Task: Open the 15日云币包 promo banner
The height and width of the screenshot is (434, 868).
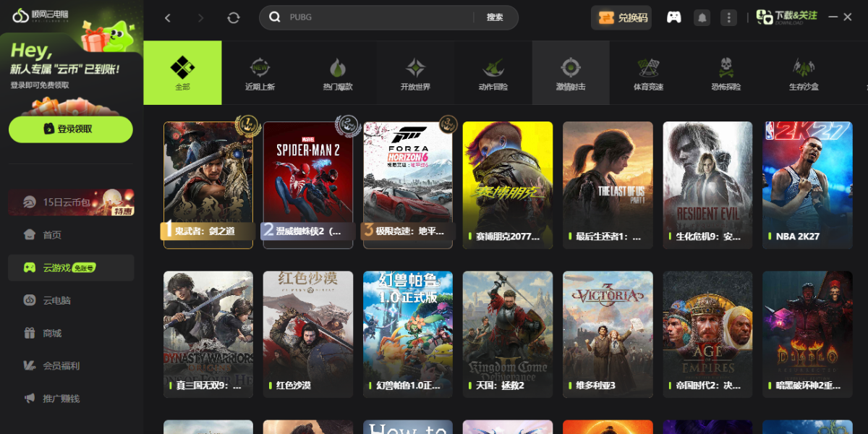Action: (x=71, y=203)
